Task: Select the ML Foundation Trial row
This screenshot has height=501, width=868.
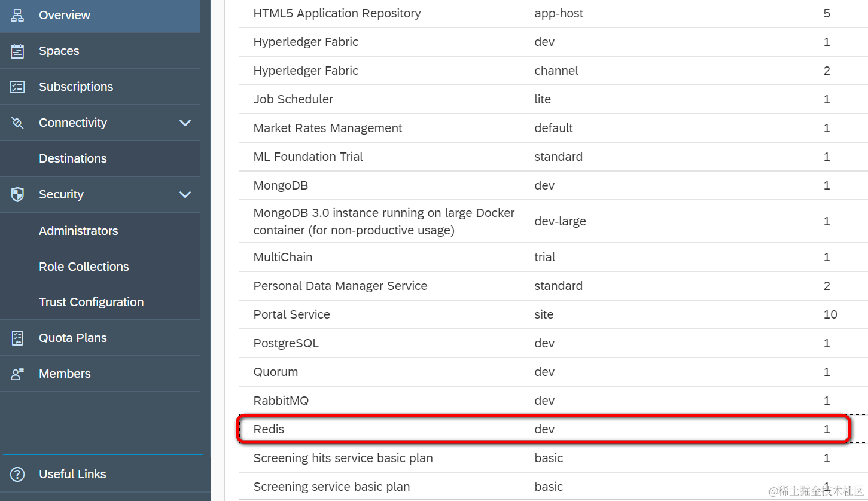Action: (308, 157)
